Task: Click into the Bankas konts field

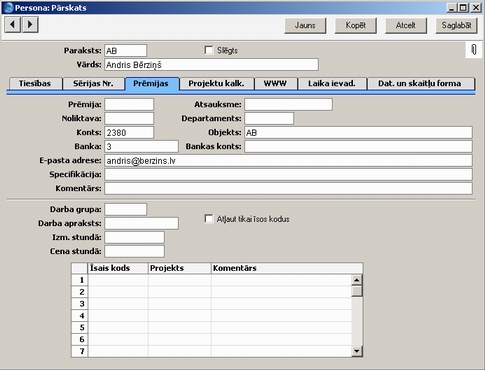Action: pyautogui.click(x=358, y=146)
